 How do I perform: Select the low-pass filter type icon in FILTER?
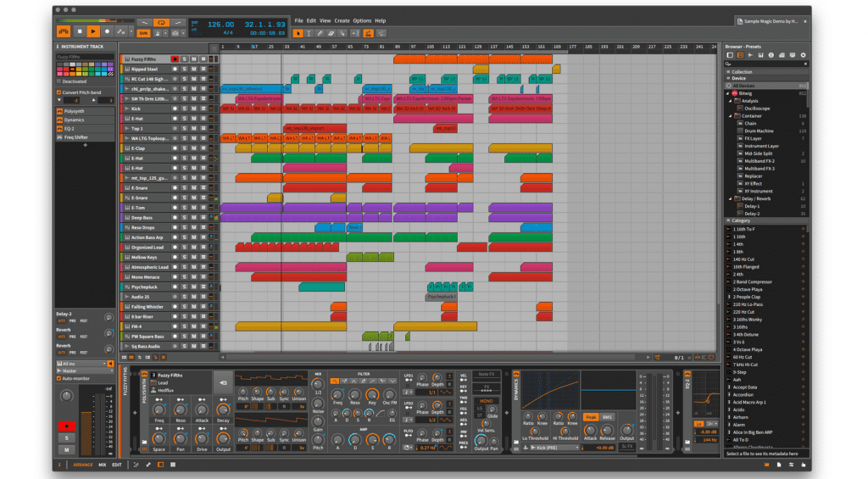(x=334, y=381)
